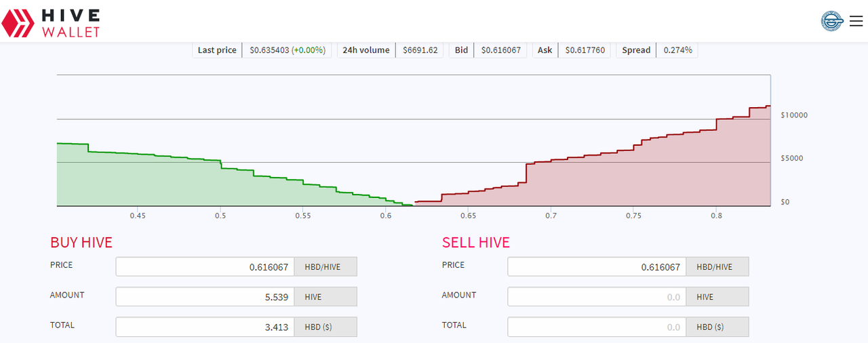
Task: Click the $10000 chart axis label
Action: click(x=794, y=115)
